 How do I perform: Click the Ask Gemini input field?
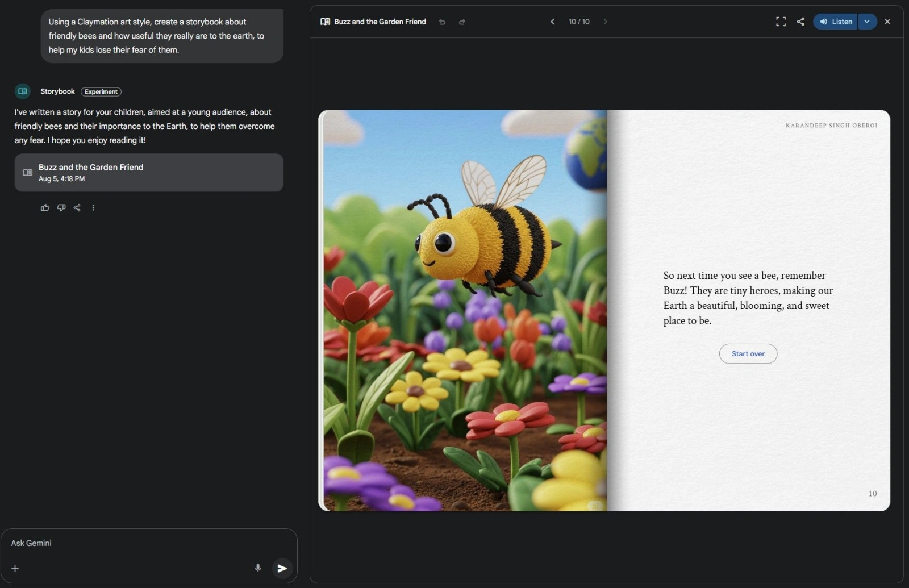[x=131, y=543]
